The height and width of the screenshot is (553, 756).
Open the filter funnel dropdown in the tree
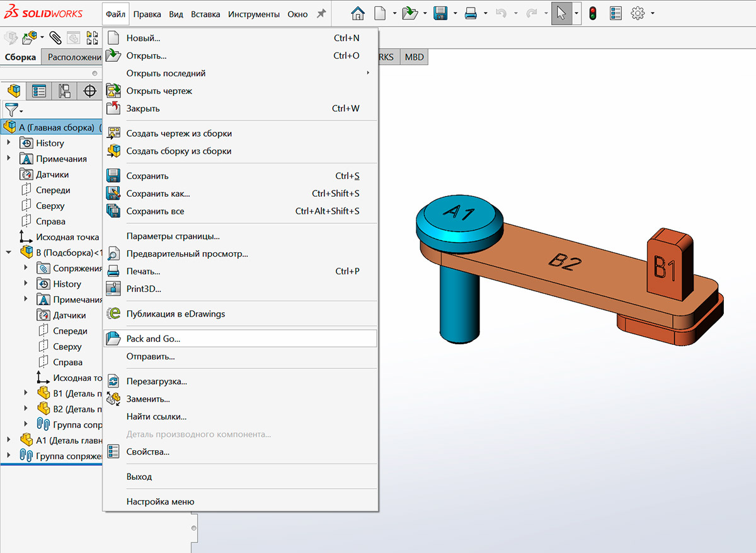13,110
